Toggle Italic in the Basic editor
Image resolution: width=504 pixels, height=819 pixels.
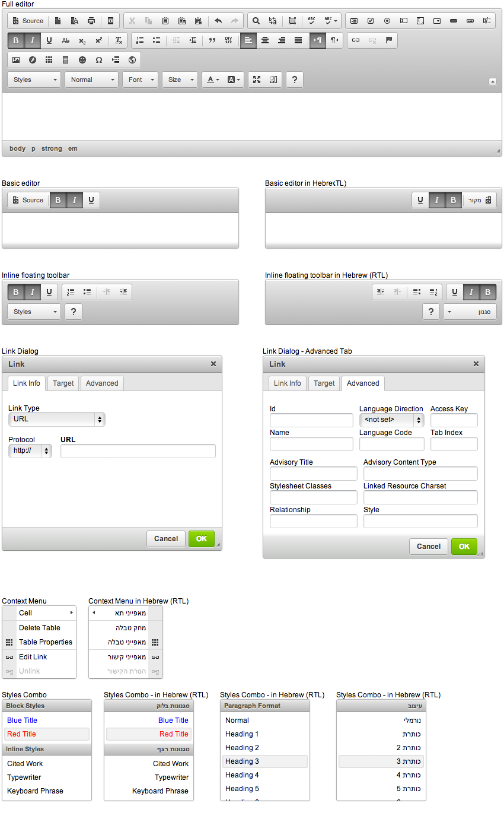point(75,200)
